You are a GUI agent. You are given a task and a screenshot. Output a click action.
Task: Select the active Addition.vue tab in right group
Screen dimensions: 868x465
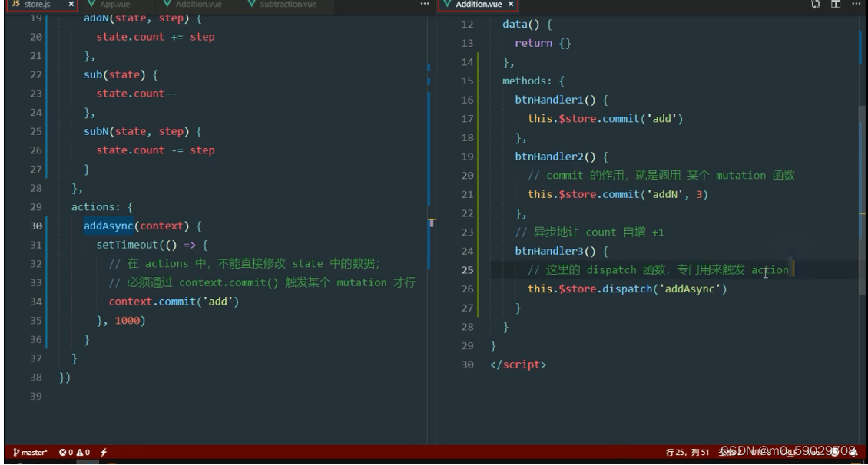click(479, 4)
